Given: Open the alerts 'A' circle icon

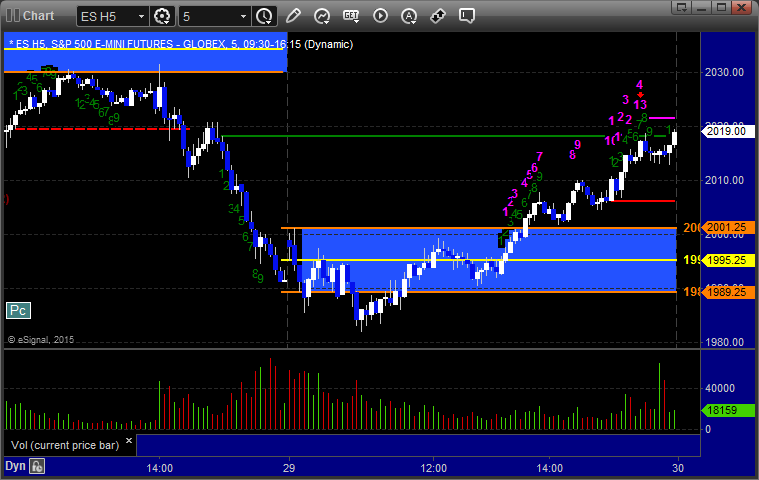Looking at the screenshot, I should click(x=409, y=16).
